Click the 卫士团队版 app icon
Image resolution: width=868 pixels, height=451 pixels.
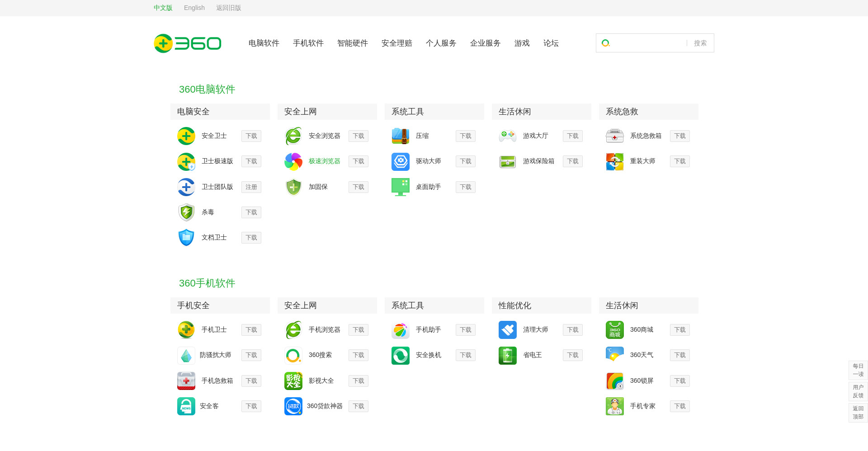(186, 187)
